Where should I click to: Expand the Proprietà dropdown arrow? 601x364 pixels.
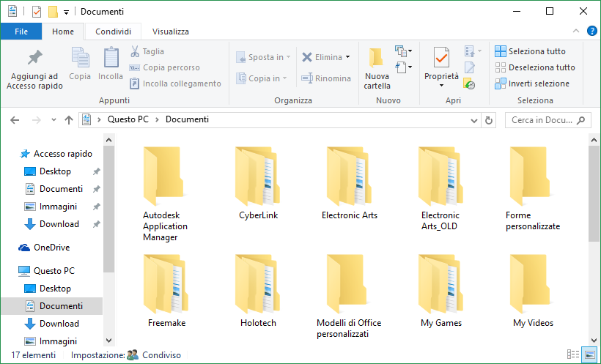click(x=441, y=86)
